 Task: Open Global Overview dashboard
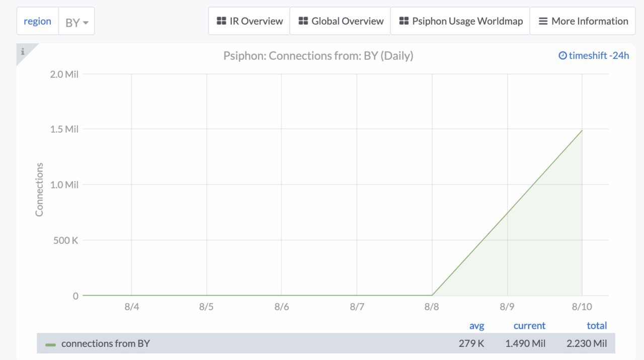point(340,21)
